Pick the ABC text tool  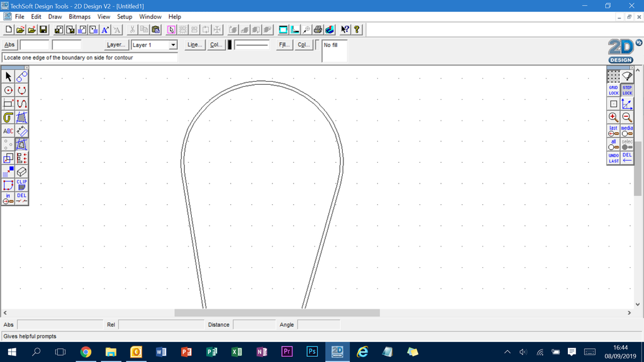click(x=8, y=131)
